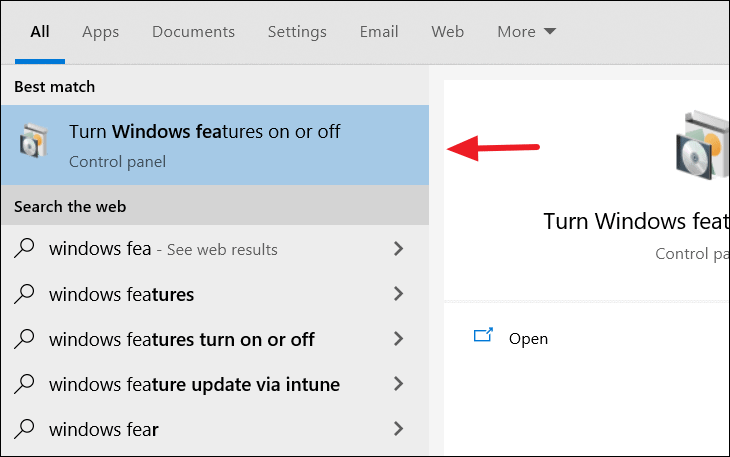Expand chevron for 'windows feature update via intune'

click(398, 384)
